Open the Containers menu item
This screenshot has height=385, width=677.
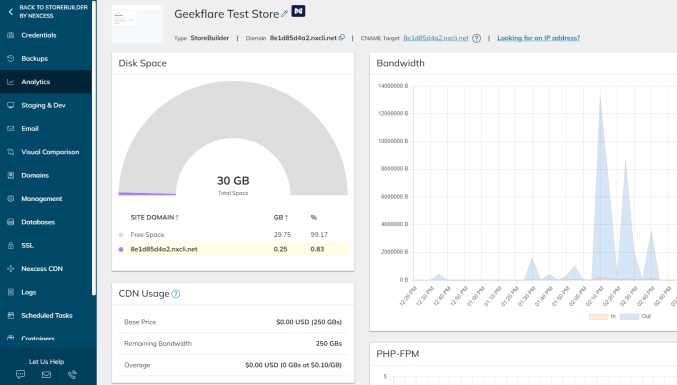coord(38,338)
